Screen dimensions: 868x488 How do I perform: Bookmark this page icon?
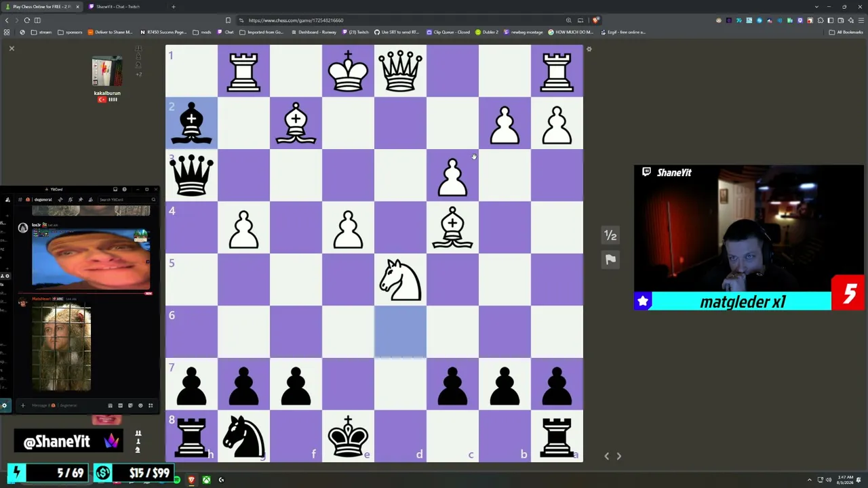(x=228, y=20)
